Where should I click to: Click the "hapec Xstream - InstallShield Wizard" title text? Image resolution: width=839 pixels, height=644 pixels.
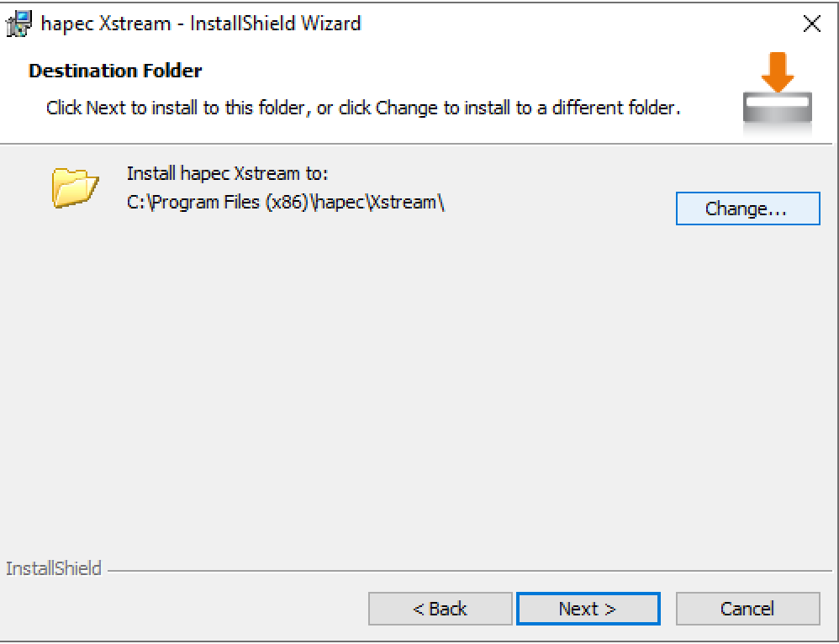(201, 24)
